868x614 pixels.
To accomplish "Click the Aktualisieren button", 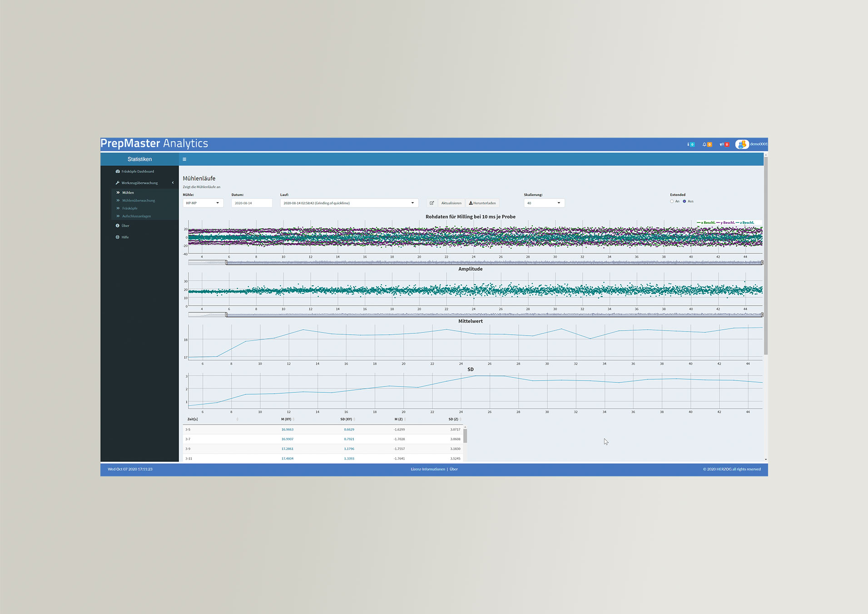I will (x=451, y=203).
